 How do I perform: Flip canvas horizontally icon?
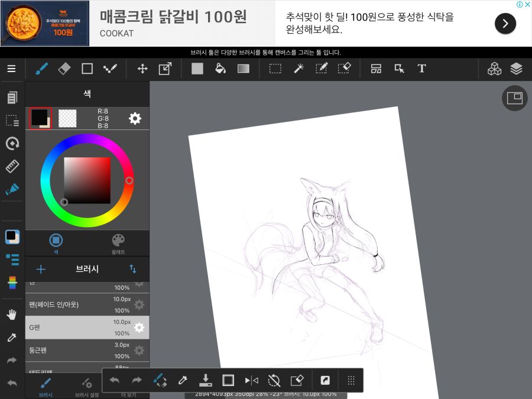coord(251,380)
